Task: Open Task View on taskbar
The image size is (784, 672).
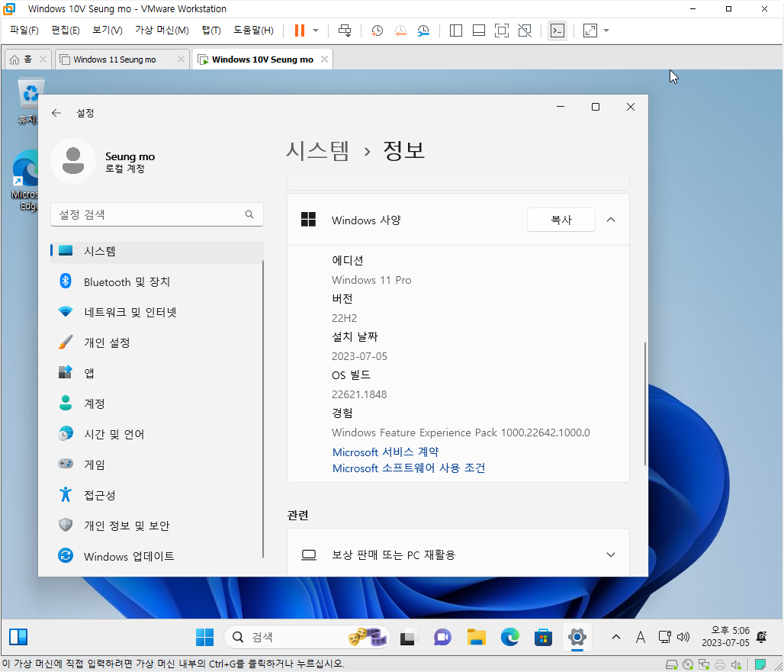Action: pyautogui.click(x=408, y=637)
